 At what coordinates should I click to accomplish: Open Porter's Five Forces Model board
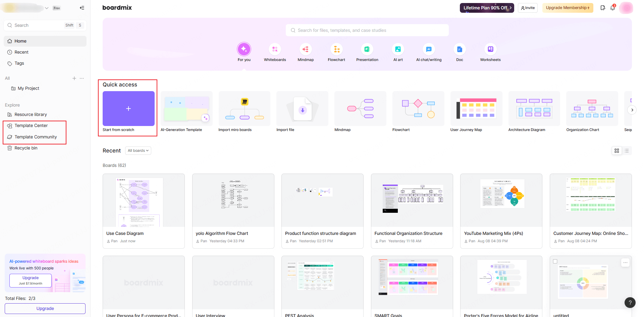[x=501, y=287]
